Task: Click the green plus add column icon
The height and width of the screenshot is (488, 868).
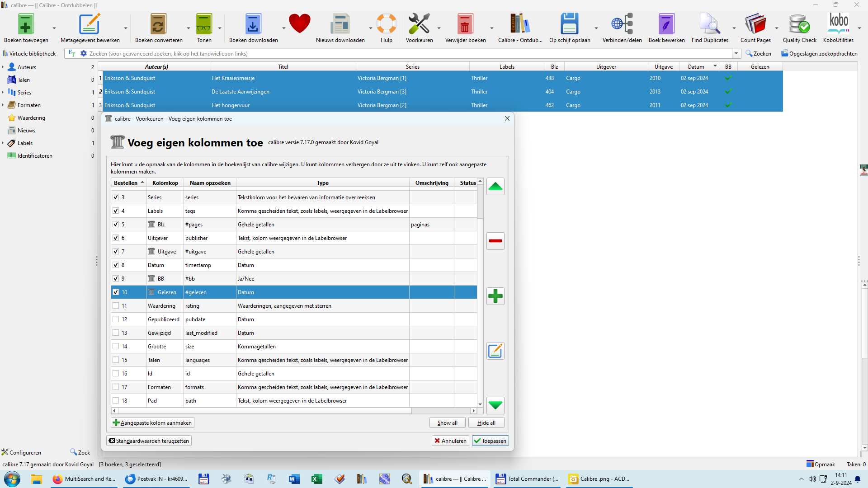Action: [x=495, y=296]
